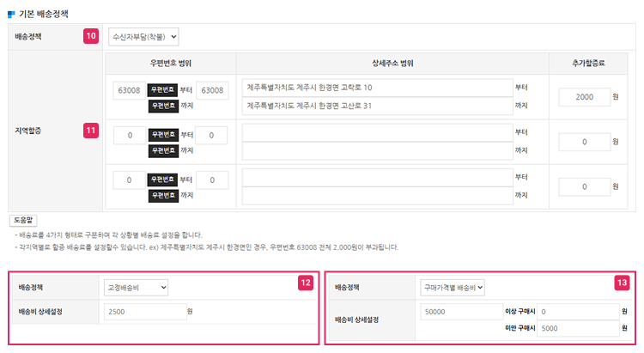Click 우편번호 까지 button in the third surcharge row
644x353 pixels.
click(163, 196)
